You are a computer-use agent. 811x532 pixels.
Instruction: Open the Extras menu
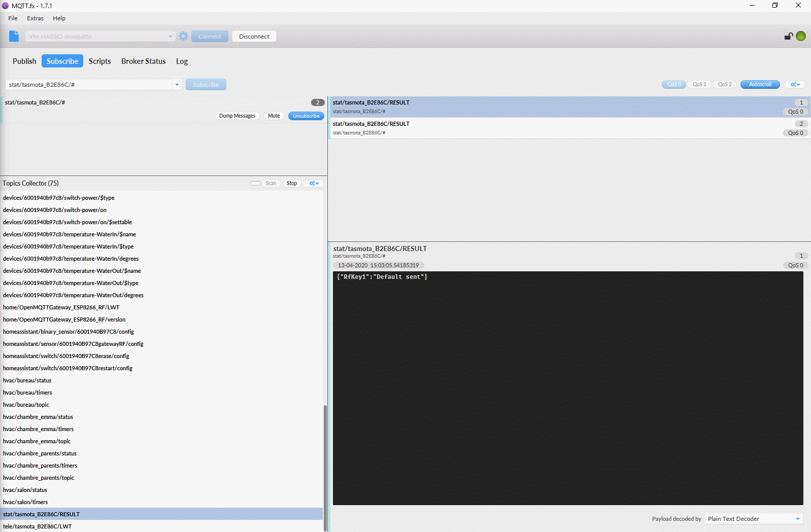[35, 18]
